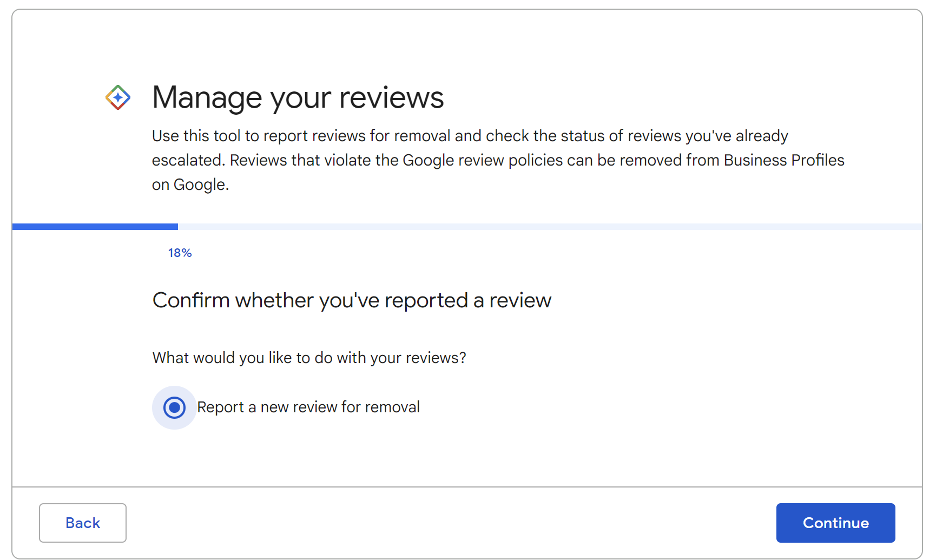Select the 'Confirm whether you've reported a review' heading
Image resolution: width=936 pixels, height=560 pixels.
pos(352,300)
